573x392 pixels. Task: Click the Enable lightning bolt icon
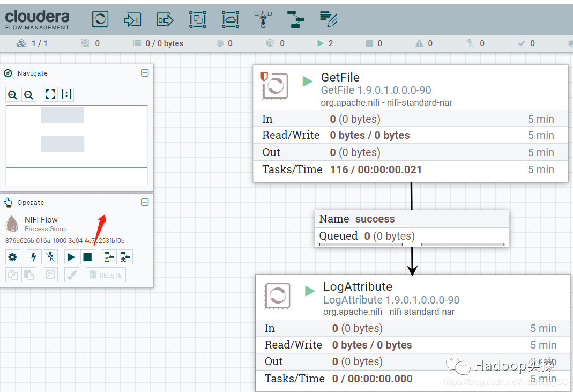tap(34, 257)
